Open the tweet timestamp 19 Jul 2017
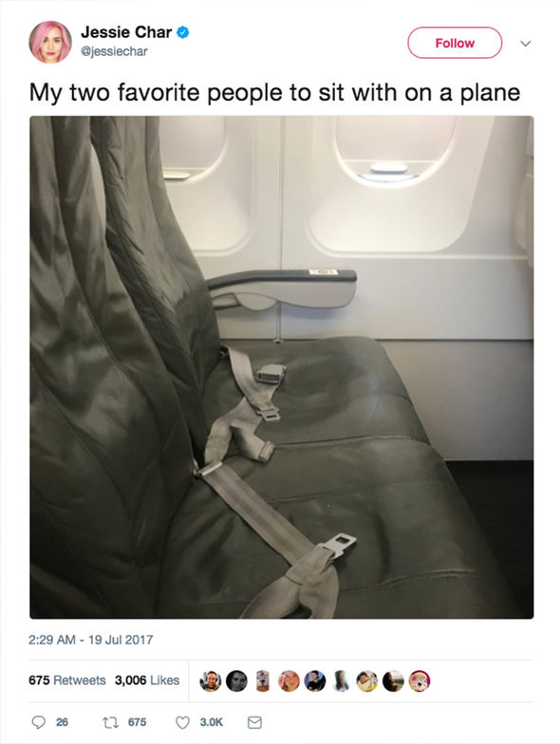Image resolution: width=560 pixels, height=744 pixels. click(91, 640)
